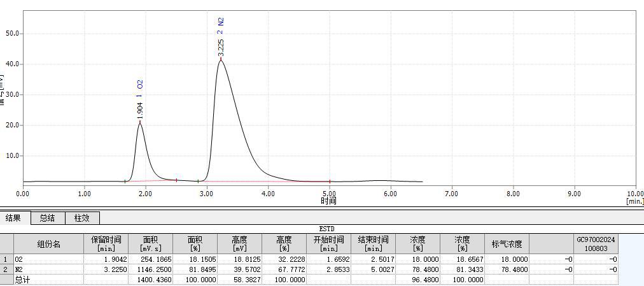Click the N2 retention time 3.2250 cell
This screenshot has width=644, height=286.
point(106,269)
